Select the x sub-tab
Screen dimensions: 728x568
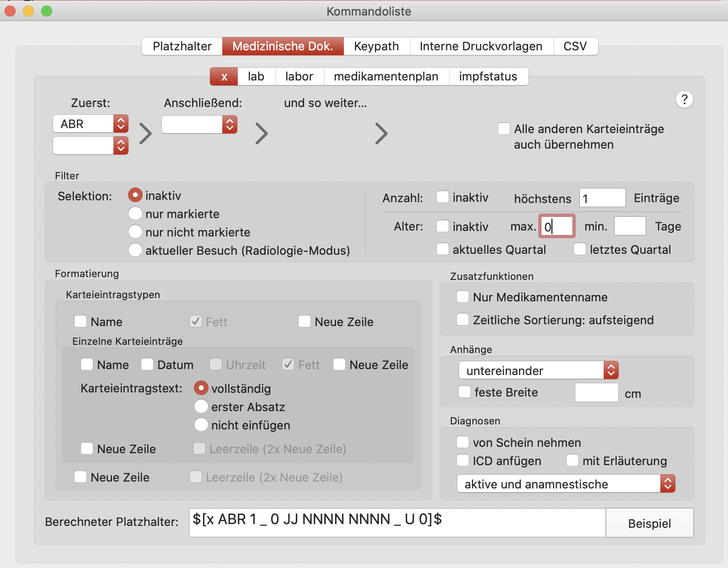click(x=224, y=76)
